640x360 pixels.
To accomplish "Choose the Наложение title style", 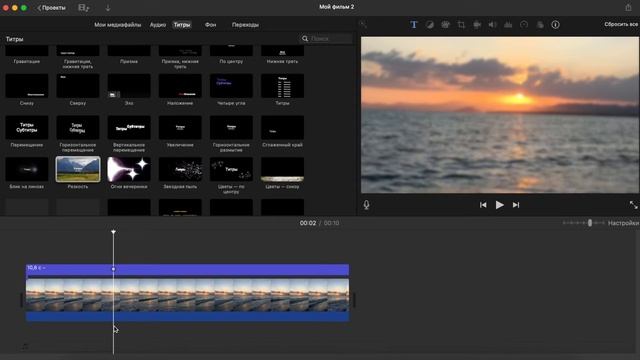I will (180, 86).
